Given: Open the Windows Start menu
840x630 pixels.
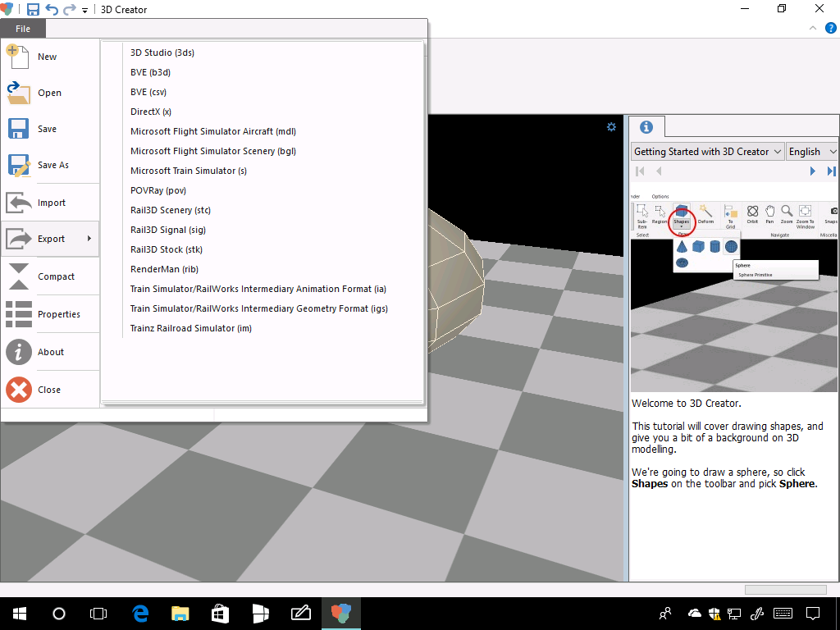Looking at the screenshot, I should (20, 614).
